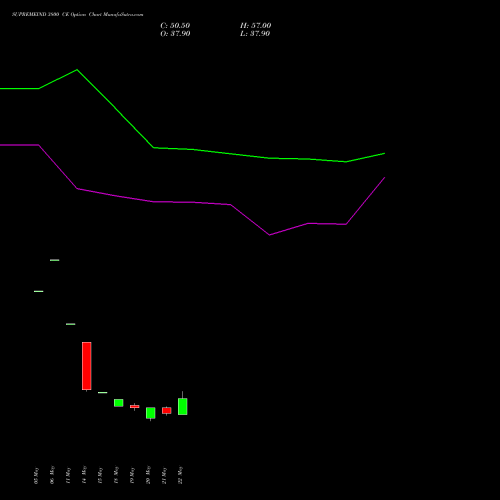
Task: Click the flat candle mark for 15 May
Action: [103, 392]
